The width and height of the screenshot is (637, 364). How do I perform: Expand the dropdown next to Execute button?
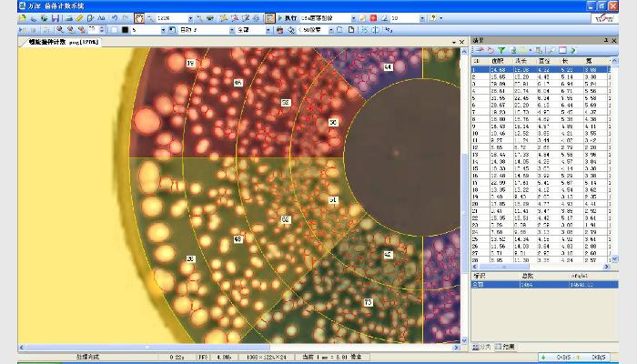(x=351, y=18)
